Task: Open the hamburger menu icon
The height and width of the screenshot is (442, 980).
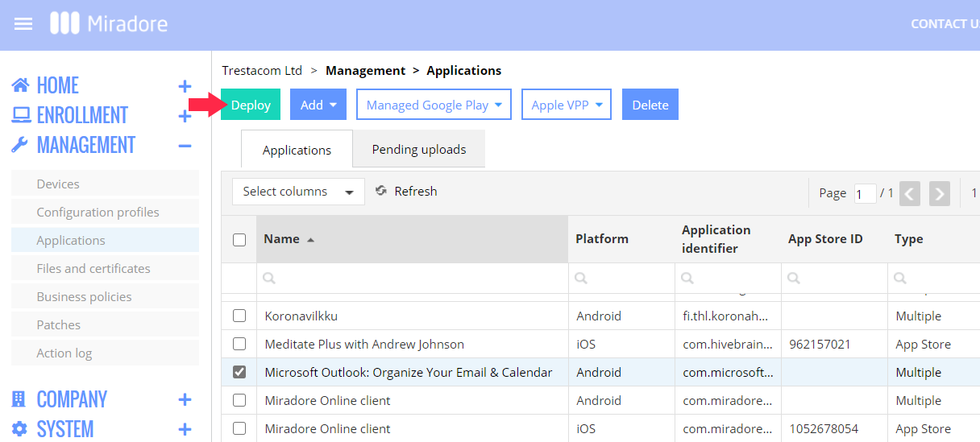Action: point(23,24)
